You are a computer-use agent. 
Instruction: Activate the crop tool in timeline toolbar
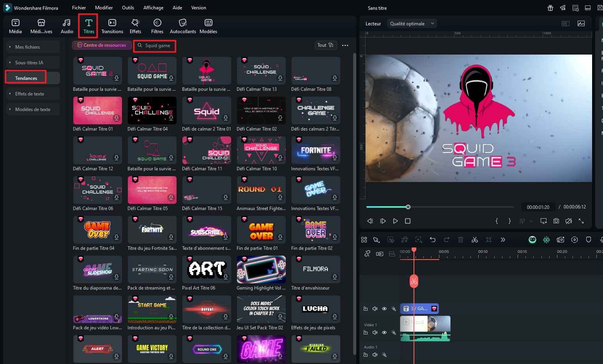pos(489,240)
